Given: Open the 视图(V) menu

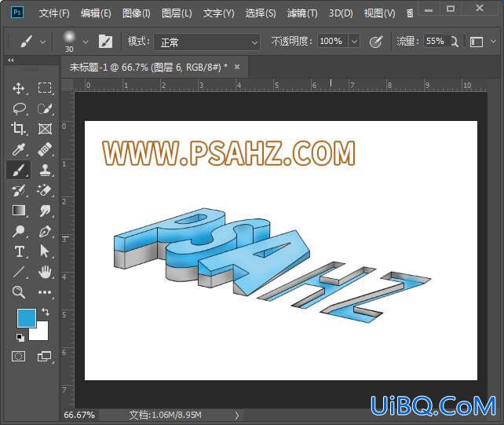Looking at the screenshot, I should (x=380, y=13).
